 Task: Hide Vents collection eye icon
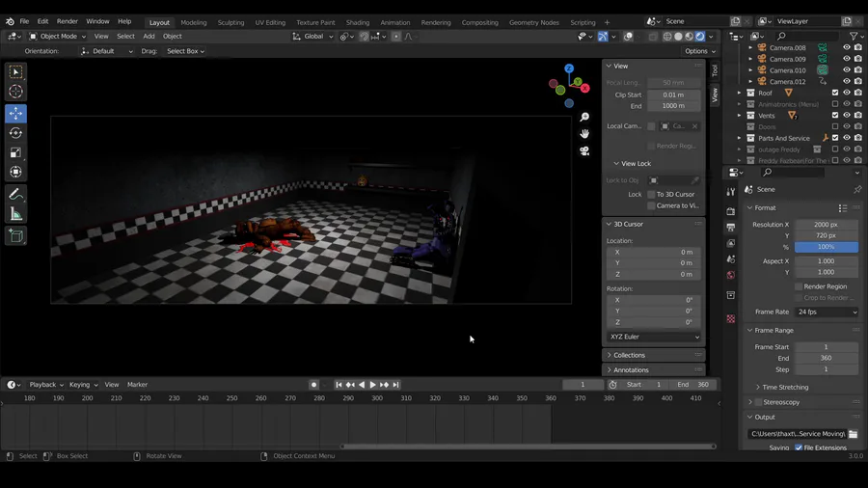point(847,116)
